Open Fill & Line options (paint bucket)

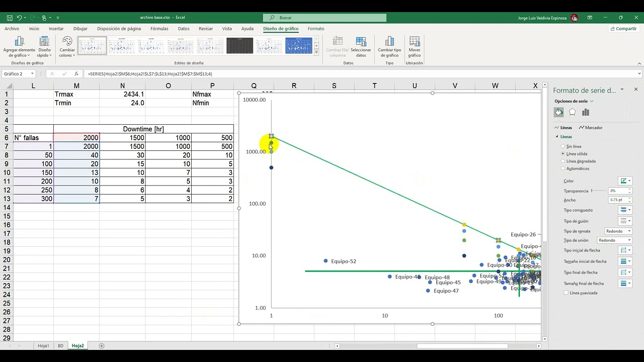click(559, 113)
